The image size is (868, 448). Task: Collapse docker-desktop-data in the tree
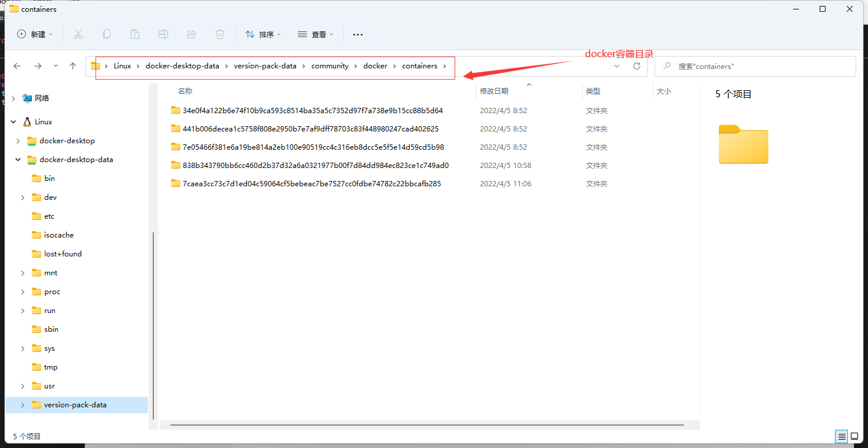click(18, 160)
